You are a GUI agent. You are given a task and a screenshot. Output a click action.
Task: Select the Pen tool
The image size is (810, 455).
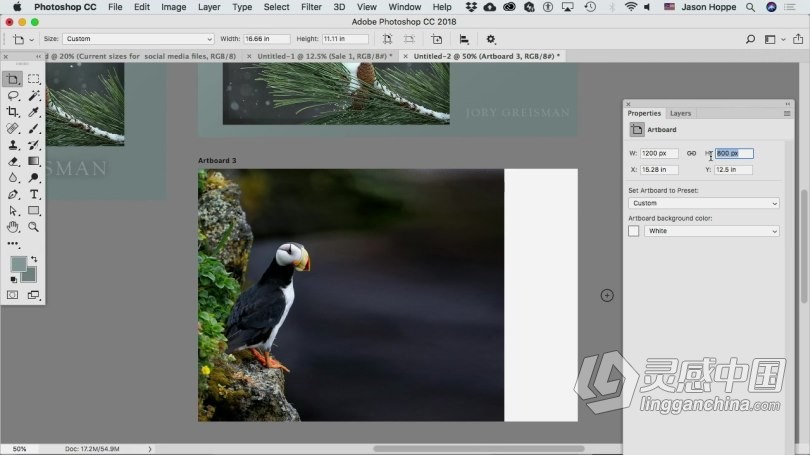(x=13, y=195)
